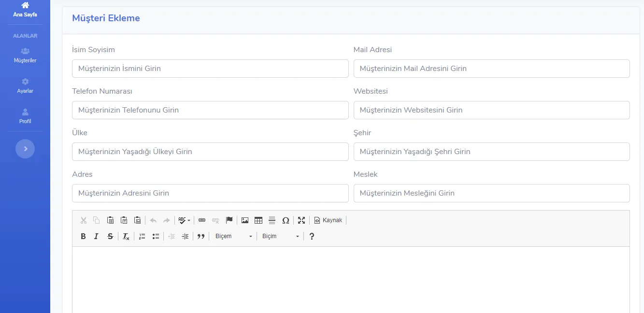This screenshot has height=313, width=644.
Task: Insert a link with the chain icon
Action: 202,220
